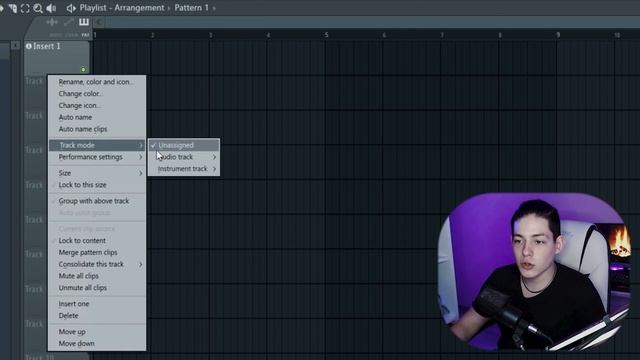Choose Change color from context menu
640x360 pixels.
(x=96, y=93)
